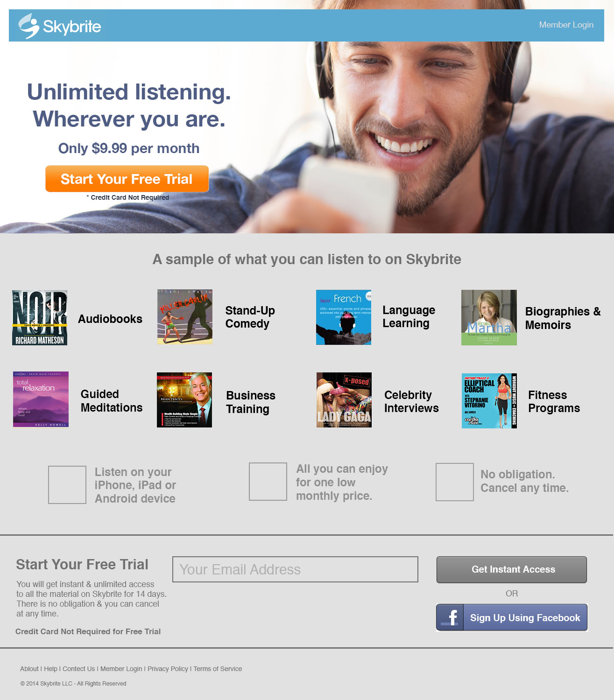Click Sign Up Using Facebook button
This screenshot has height=700, width=614.
click(512, 617)
